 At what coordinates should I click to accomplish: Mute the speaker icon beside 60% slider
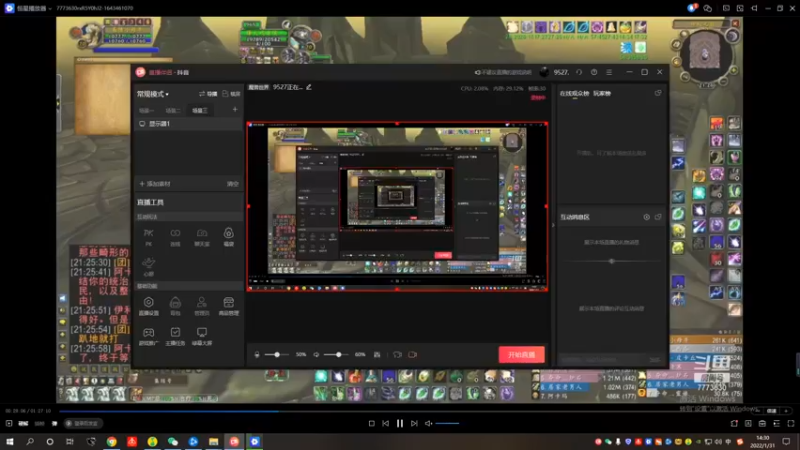click(x=316, y=355)
